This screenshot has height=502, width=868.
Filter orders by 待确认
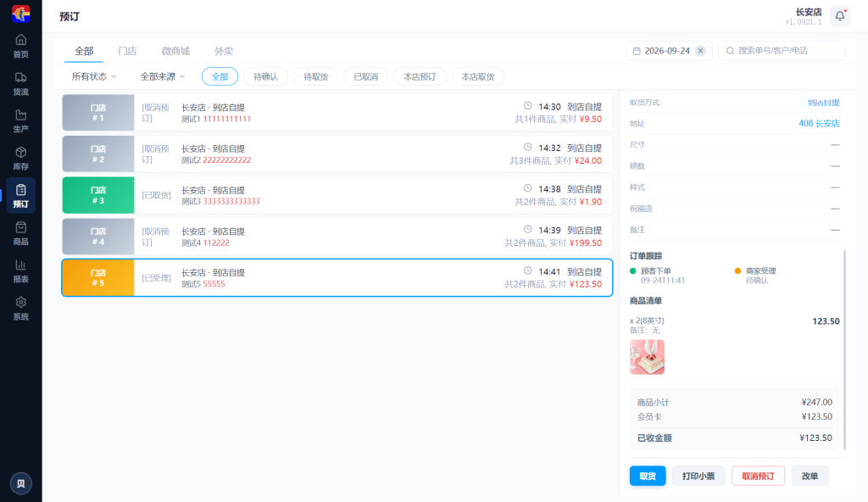(x=265, y=76)
